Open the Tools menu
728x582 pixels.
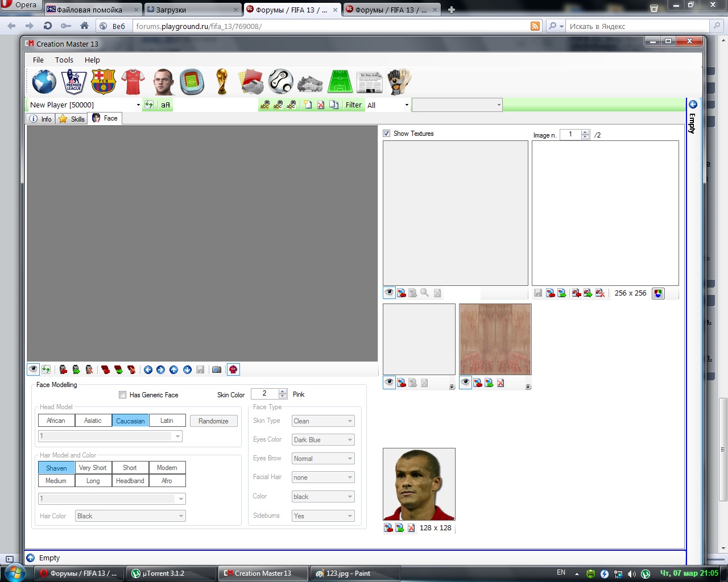click(x=64, y=60)
